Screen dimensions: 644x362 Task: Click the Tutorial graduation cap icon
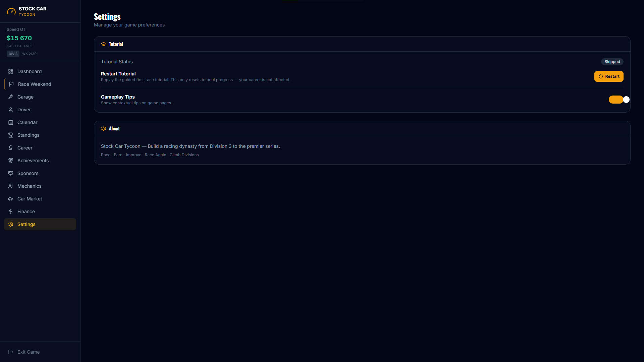pyautogui.click(x=104, y=44)
